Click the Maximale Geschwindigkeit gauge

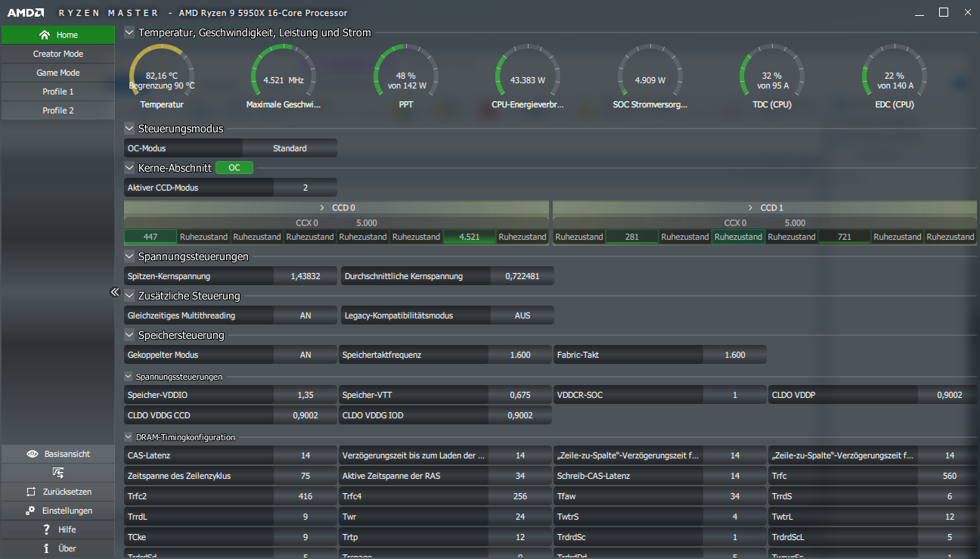pyautogui.click(x=284, y=77)
